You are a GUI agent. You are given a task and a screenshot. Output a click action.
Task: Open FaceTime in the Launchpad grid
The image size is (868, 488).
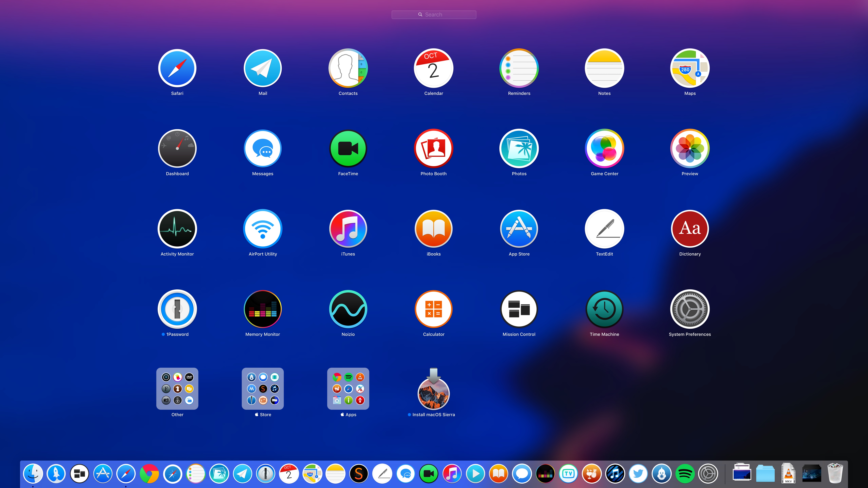(348, 148)
